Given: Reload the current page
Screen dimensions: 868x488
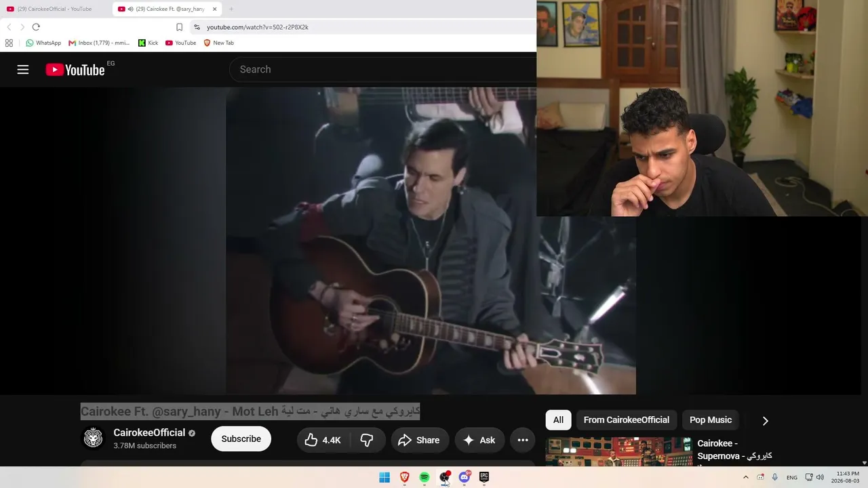Looking at the screenshot, I should click(36, 27).
